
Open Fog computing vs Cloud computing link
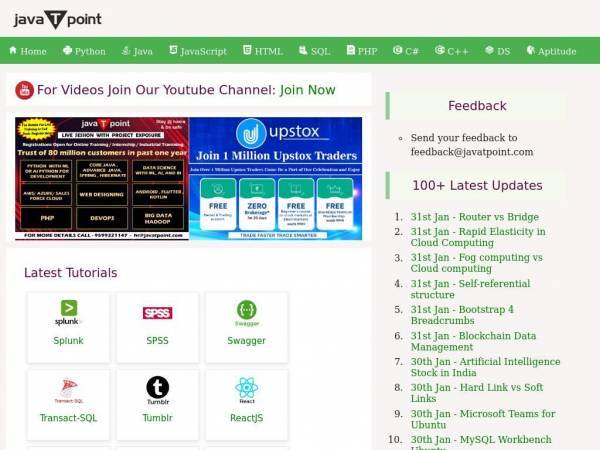(476, 263)
